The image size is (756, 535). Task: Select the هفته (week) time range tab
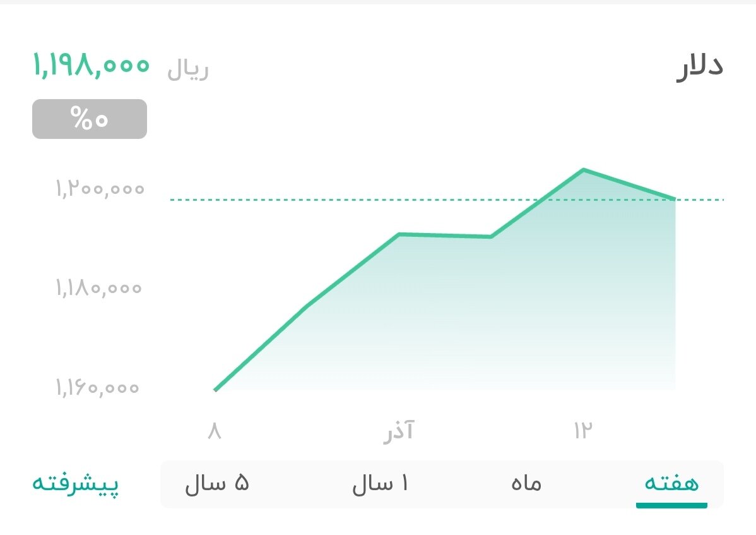[671, 483]
